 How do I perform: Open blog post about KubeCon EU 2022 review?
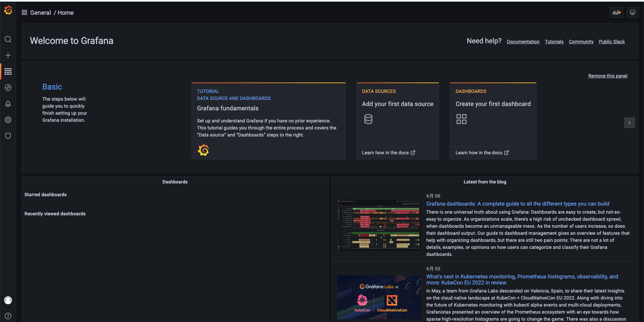[522, 279]
